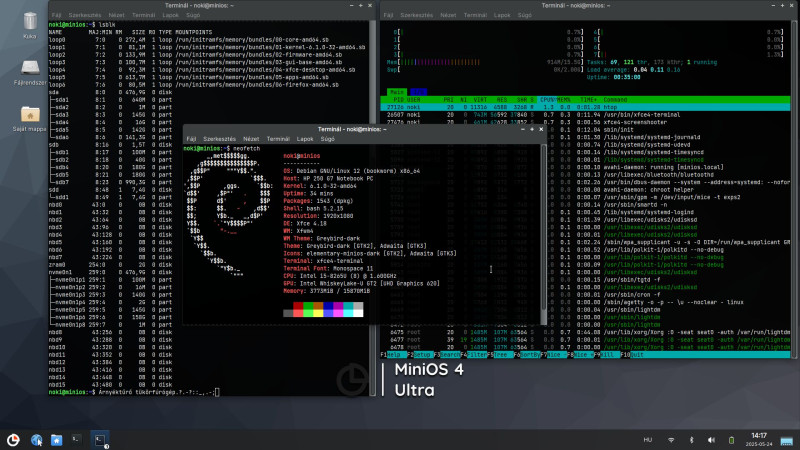The width and height of the screenshot is (800, 450).
Task: Open Súgó menu in the htop terminal
Action: 524,15
